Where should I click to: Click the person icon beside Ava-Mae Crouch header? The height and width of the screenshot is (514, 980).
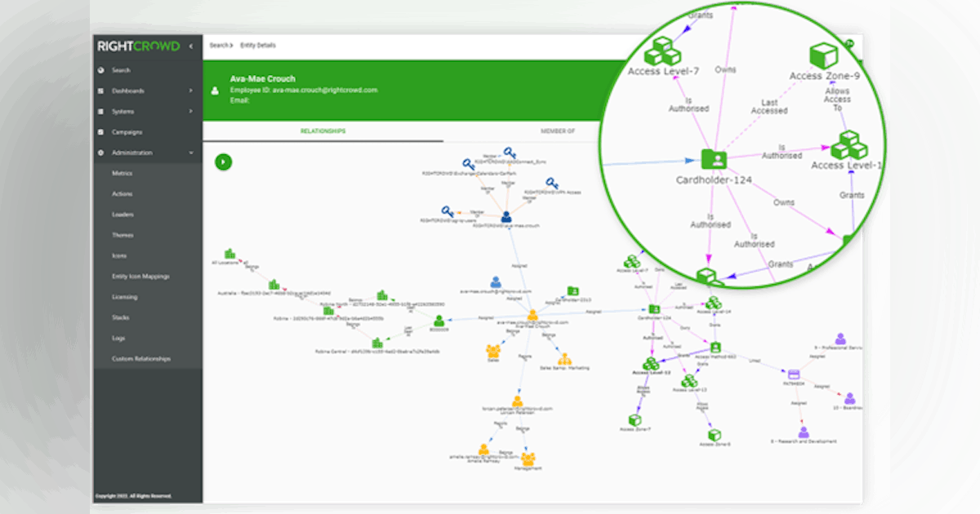point(216,91)
